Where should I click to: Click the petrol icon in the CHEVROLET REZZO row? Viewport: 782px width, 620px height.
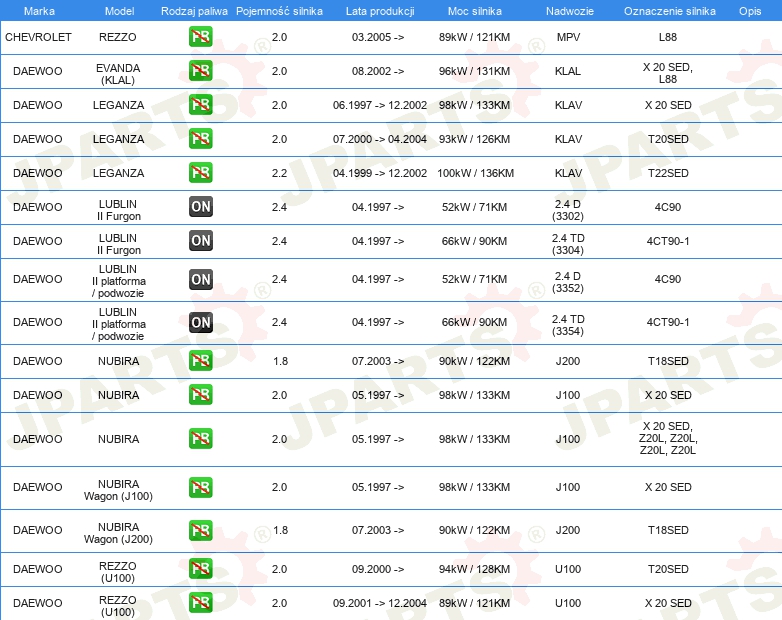[x=200, y=36]
